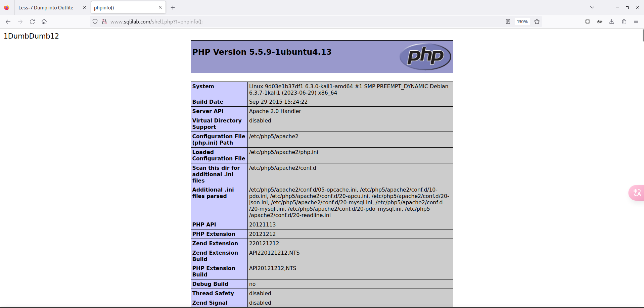Open the Downloads panel
The width and height of the screenshot is (644, 308).
[x=612, y=21]
